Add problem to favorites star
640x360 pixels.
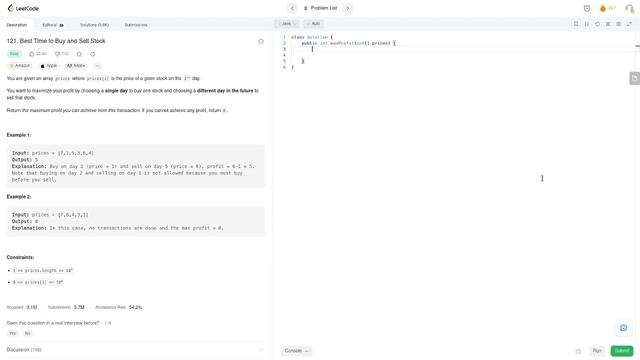pyautogui.click(x=79, y=54)
